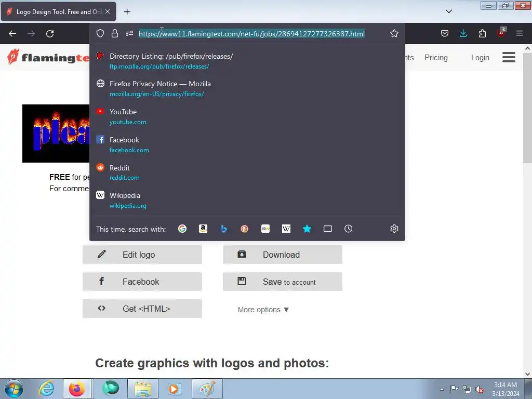Show hidden tray icons arrow
The image size is (532, 399).
pos(442,389)
